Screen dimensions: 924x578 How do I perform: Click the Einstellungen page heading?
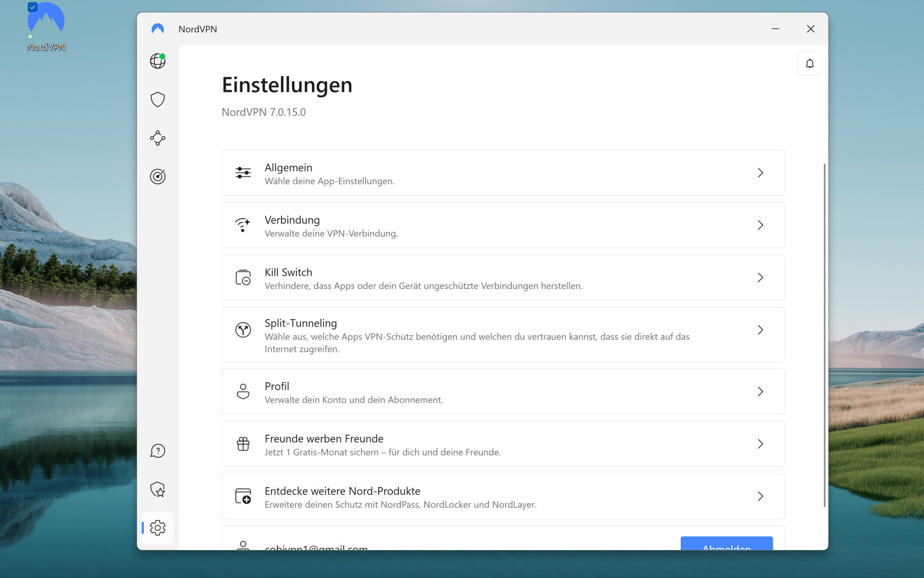coord(287,85)
